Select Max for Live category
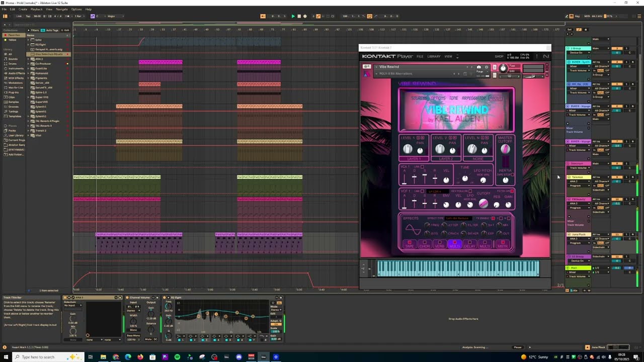The image size is (644, 362). (x=15, y=87)
